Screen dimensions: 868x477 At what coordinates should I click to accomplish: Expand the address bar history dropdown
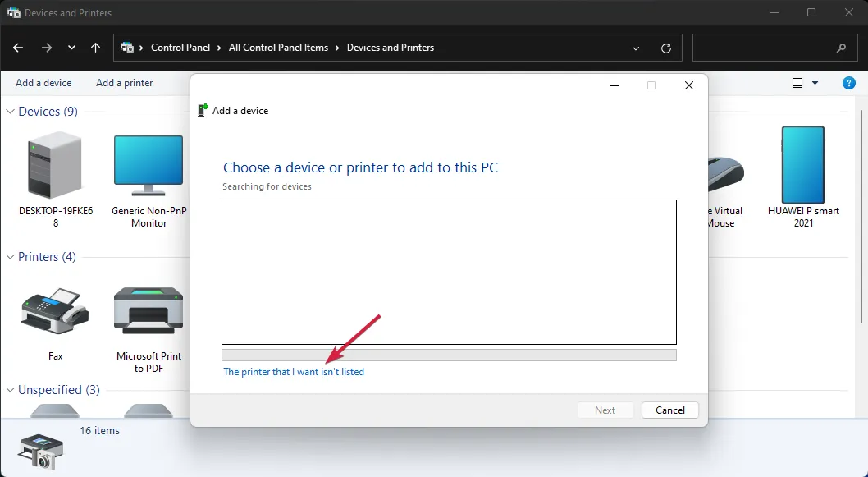coord(636,48)
